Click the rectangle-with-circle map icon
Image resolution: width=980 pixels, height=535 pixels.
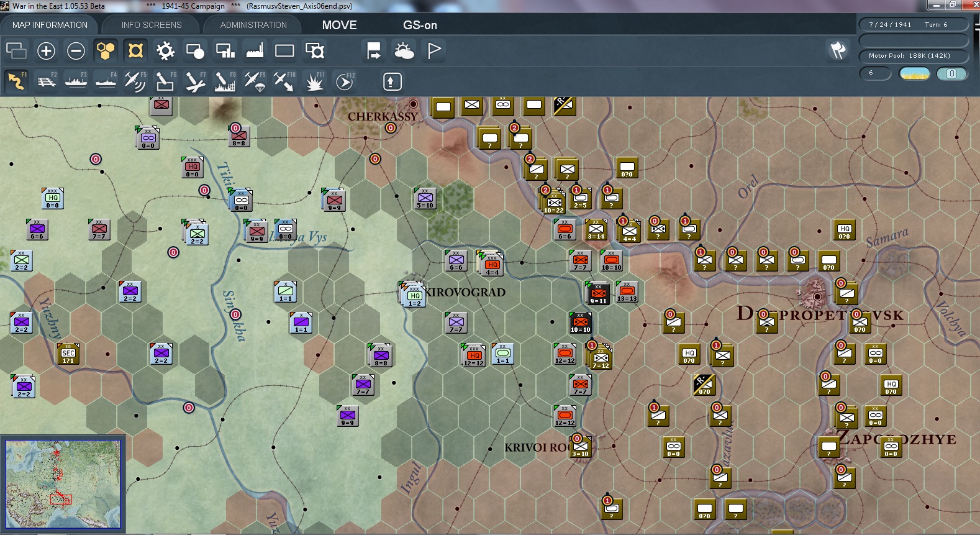pos(195,50)
